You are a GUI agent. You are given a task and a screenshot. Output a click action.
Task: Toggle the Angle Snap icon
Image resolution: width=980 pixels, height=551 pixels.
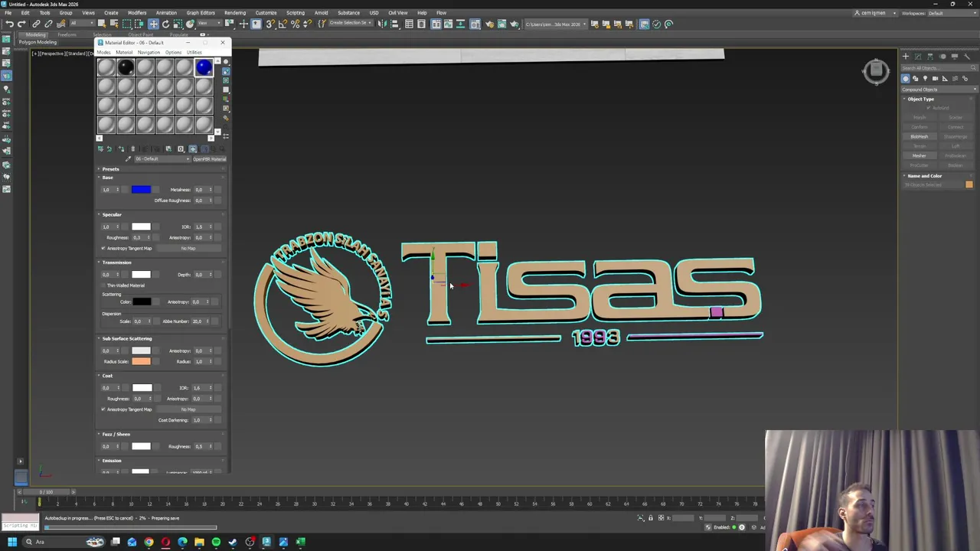283,24
